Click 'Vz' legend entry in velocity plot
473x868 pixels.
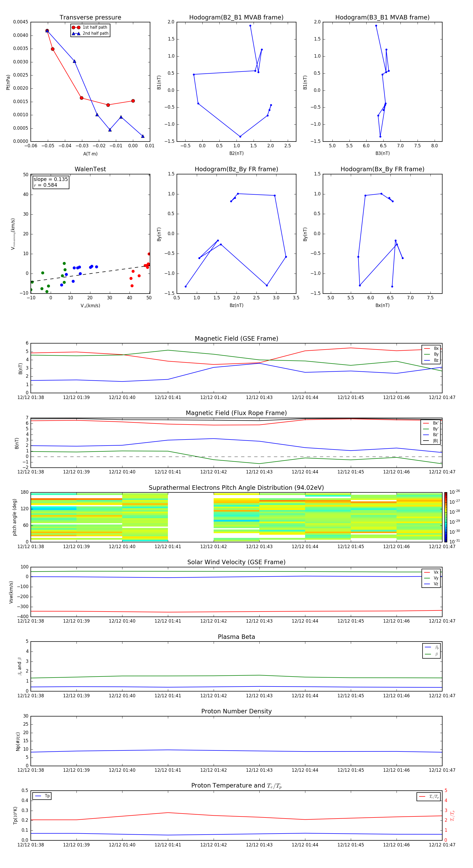click(x=431, y=584)
